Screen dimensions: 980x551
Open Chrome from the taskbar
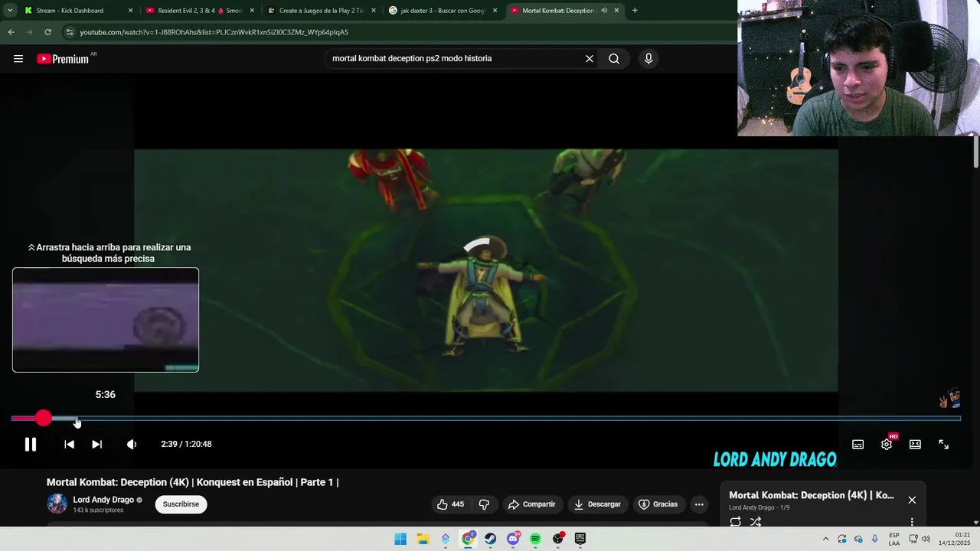[468, 539]
